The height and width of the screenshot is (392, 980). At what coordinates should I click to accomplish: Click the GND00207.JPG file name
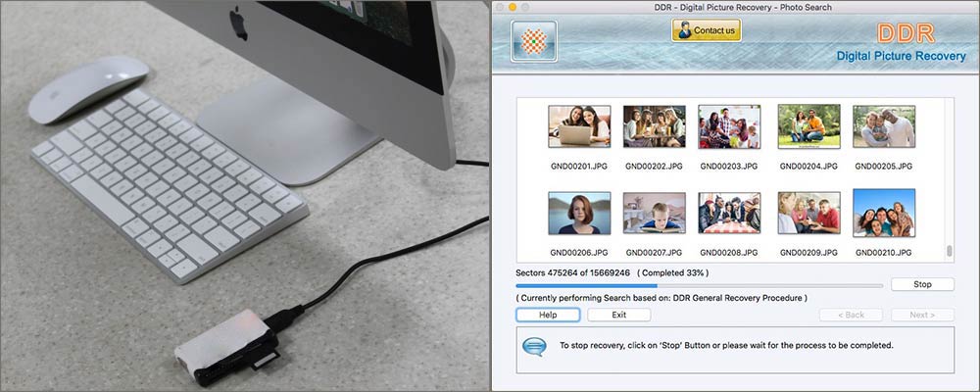tap(654, 253)
